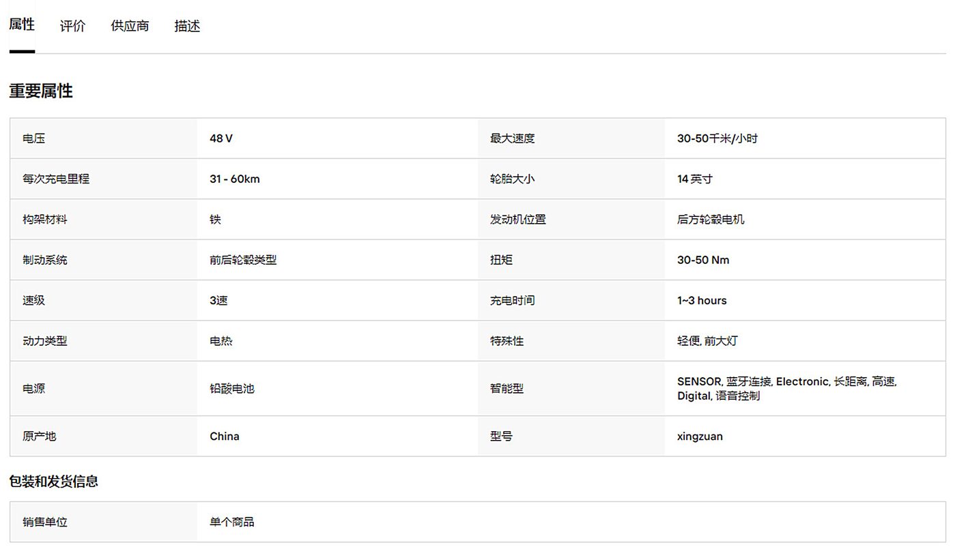The image size is (955, 560).
Task: Click the 轮胎大小 label
Action: (512, 179)
